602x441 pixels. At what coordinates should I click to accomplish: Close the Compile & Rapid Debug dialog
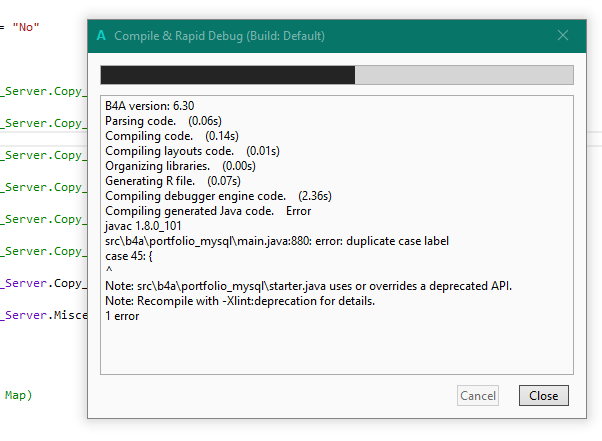pos(544,395)
